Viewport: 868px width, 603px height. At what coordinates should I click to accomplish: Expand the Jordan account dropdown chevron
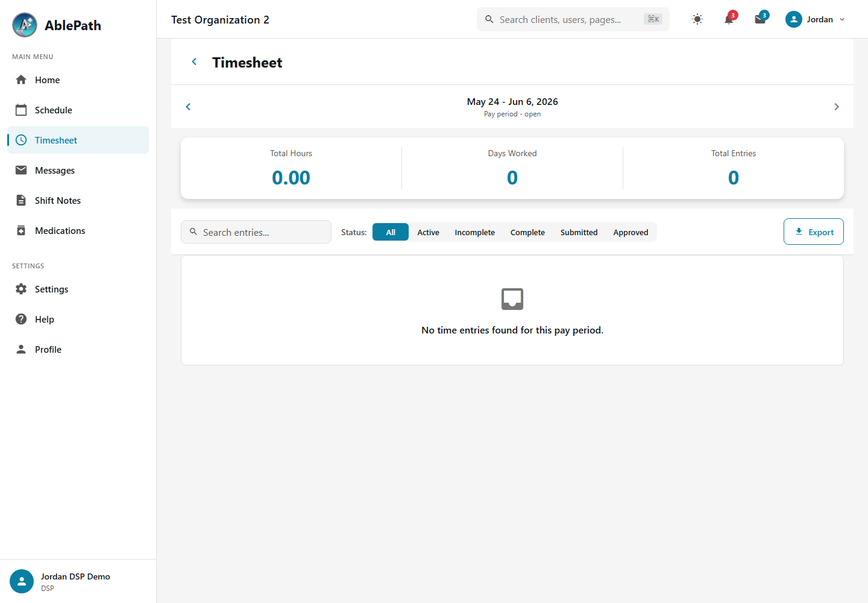(x=842, y=19)
